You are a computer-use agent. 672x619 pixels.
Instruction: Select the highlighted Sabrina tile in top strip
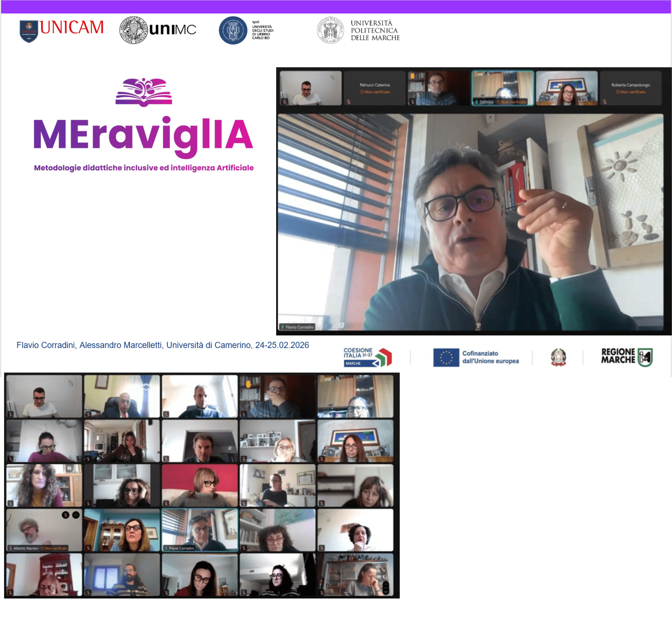tap(503, 88)
